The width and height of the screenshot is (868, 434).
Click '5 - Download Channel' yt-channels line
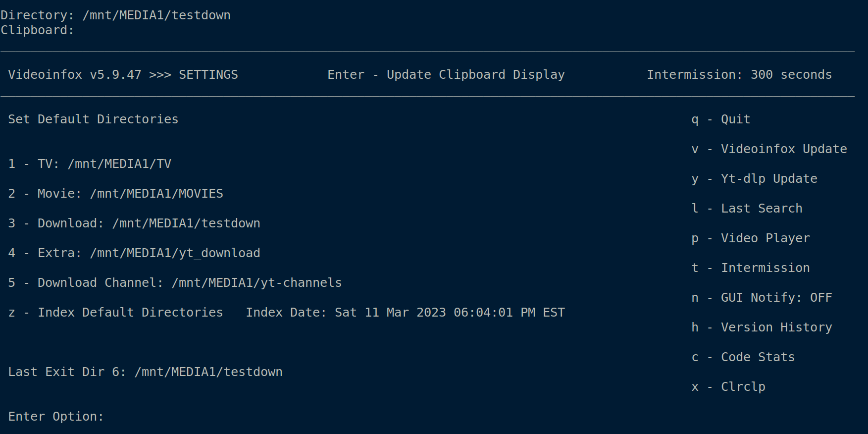pos(175,283)
